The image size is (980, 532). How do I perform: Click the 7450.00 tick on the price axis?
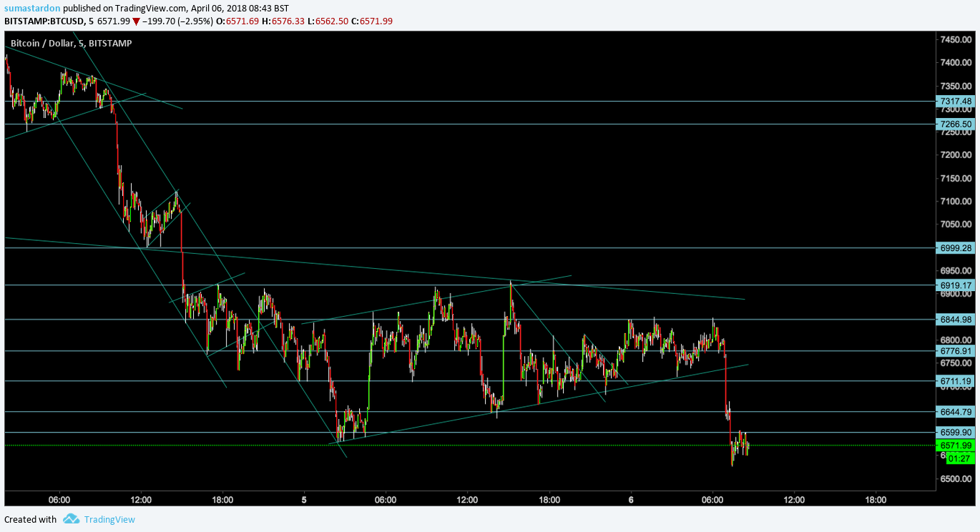[956, 39]
